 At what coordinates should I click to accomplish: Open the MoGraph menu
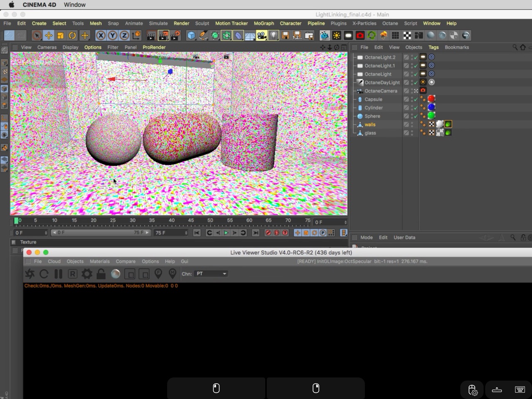pyautogui.click(x=264, y=23)
